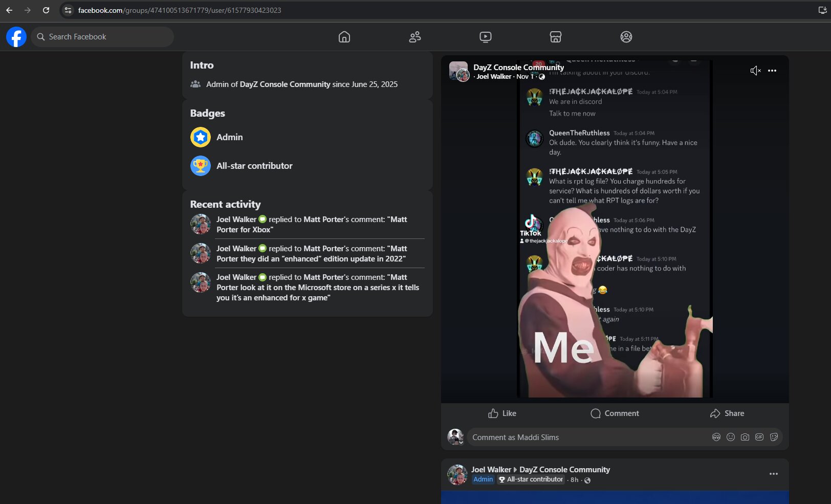The image size is (831, 504).
Task: Comment on the video post
Action: click(x=615, y=413)
